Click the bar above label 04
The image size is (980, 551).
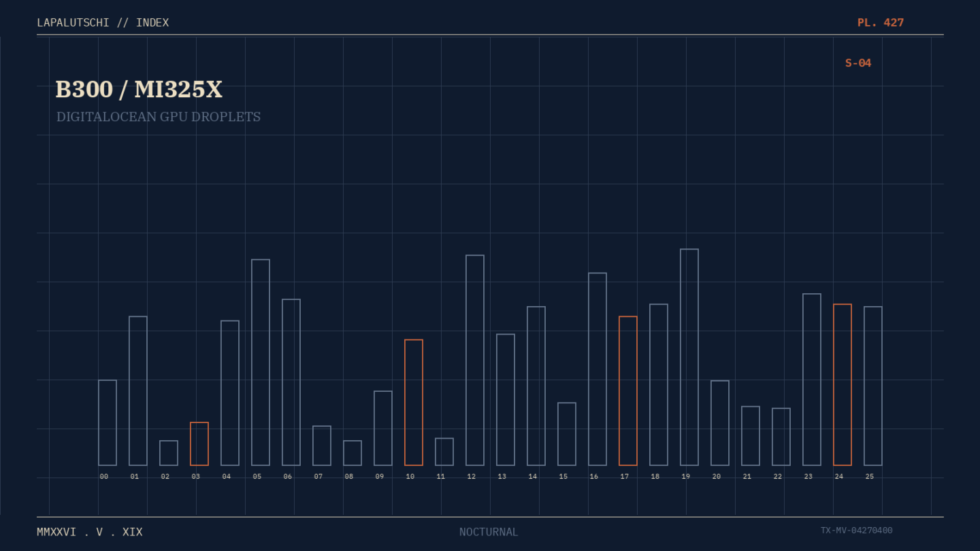click(230, 393)
